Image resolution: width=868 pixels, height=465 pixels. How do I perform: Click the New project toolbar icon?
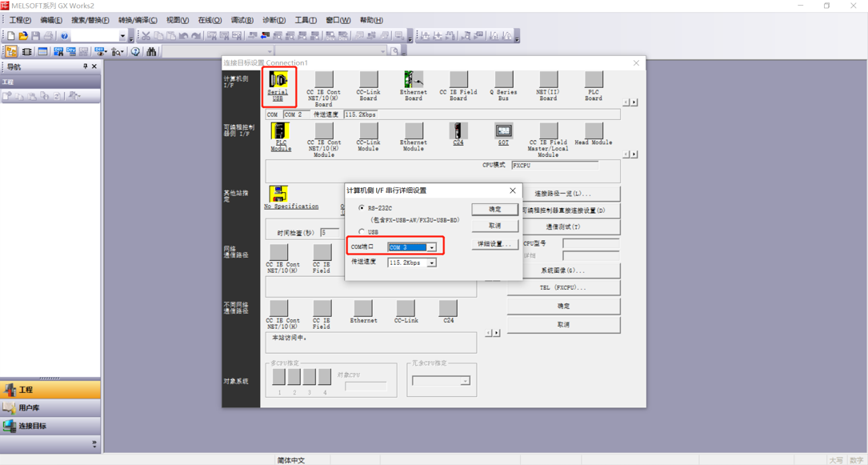(x=10, y=36)
